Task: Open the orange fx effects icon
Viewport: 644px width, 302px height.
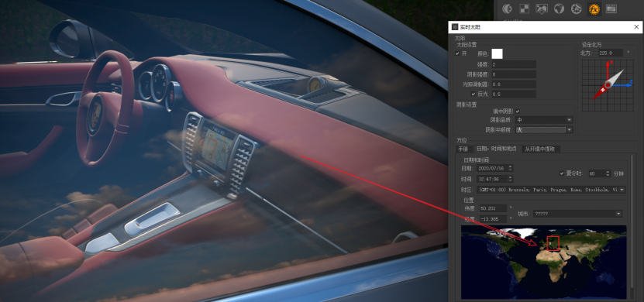Action: pyautogui.click(x=594, y=9)
